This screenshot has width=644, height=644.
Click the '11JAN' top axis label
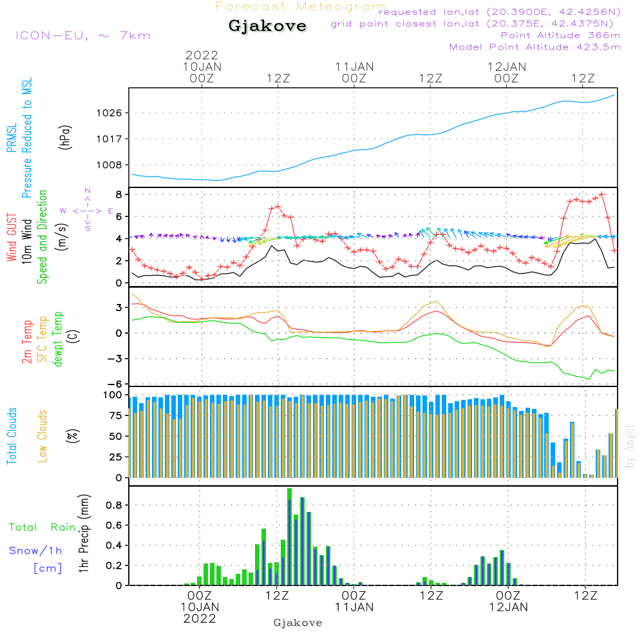point(354,66)
